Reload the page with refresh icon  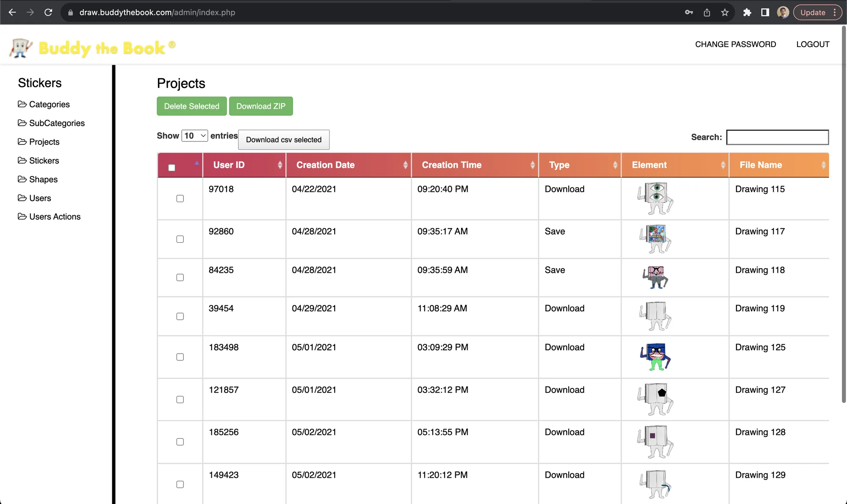[48, 12]
